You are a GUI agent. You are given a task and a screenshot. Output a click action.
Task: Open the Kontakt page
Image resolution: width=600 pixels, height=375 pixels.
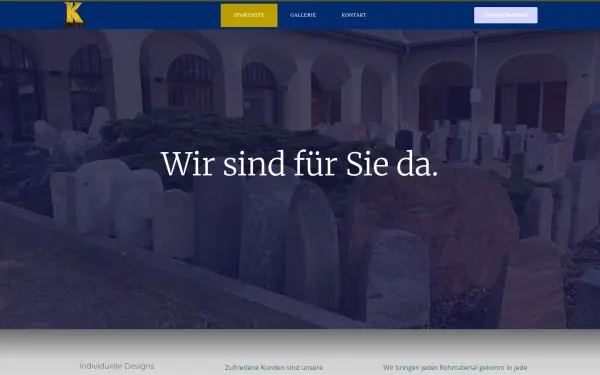(x=354, y=15)
